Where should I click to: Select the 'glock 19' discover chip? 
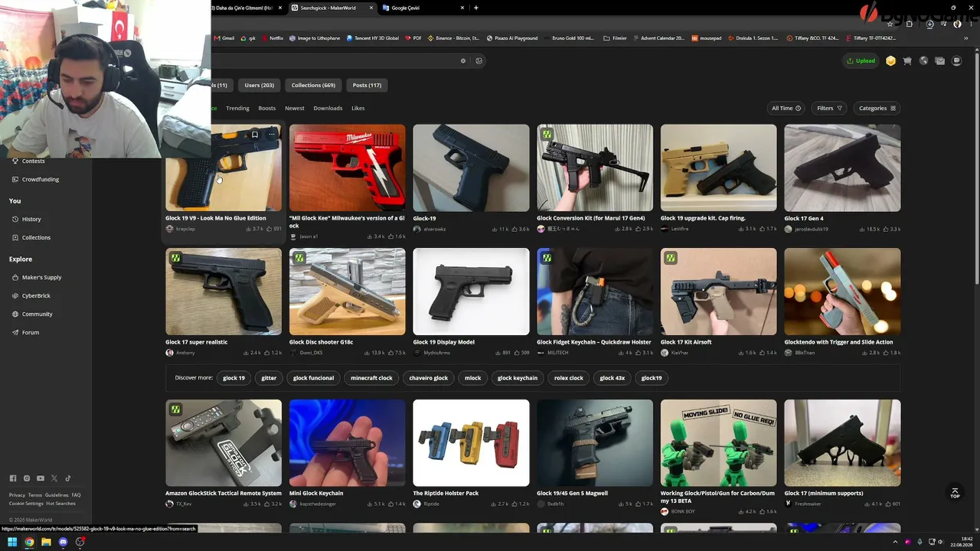pos(234,378)
